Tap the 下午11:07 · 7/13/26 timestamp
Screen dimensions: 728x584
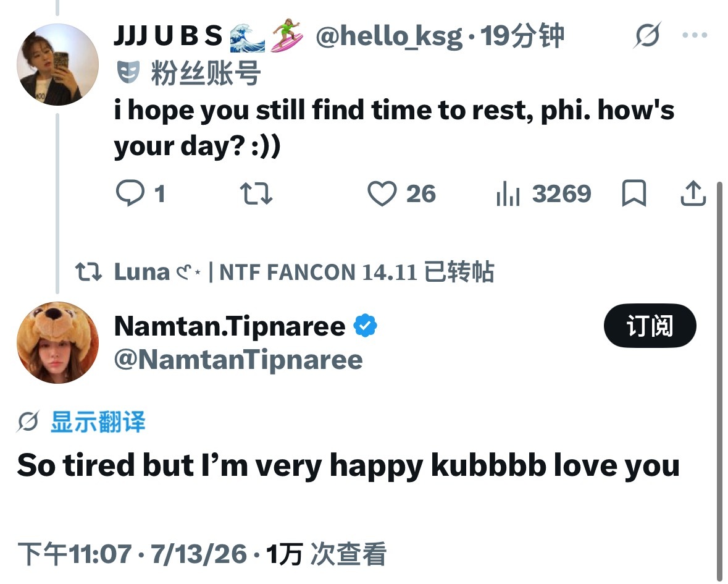132,554
